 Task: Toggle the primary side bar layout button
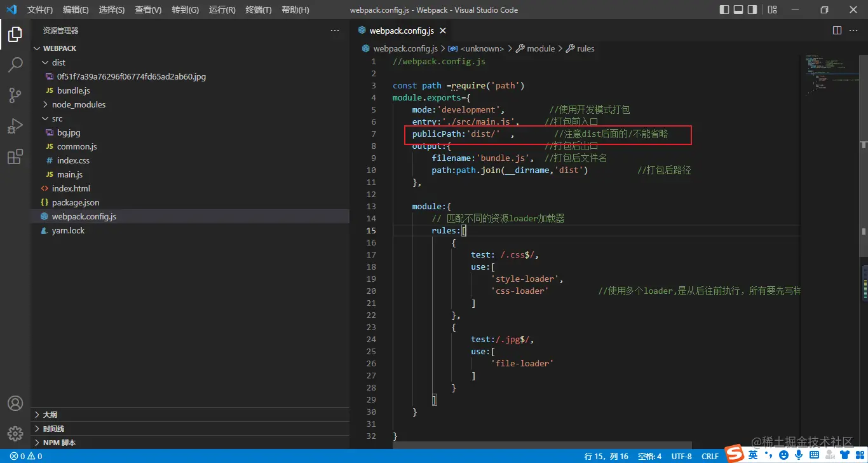pos(724,10)
